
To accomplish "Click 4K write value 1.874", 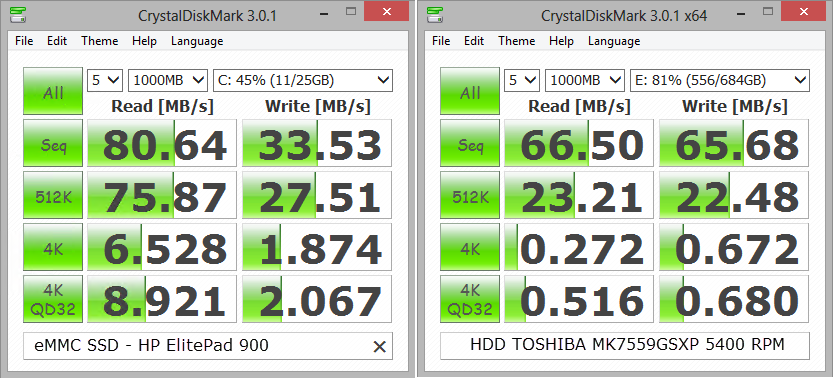I will pyautogui.click(x=317, y=247).
